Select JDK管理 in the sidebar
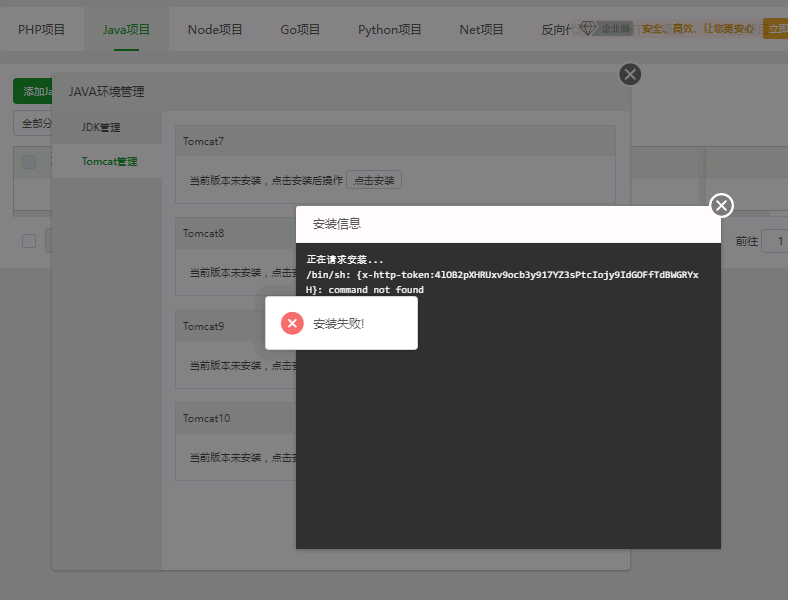This screenshot has height=600, width=788. (107, 127)
